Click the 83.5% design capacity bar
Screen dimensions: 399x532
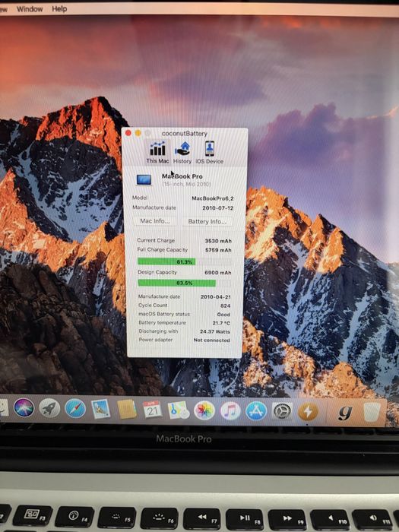(x=185, y=283)
